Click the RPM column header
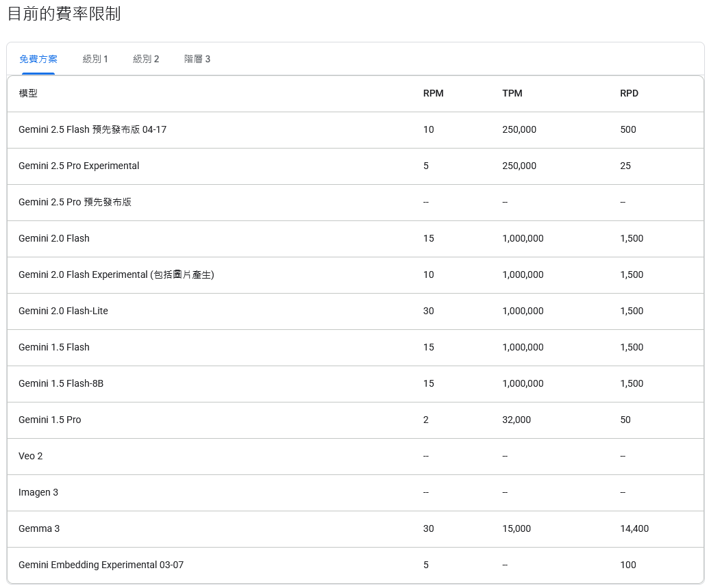709x588 pixels. [433, 93]
